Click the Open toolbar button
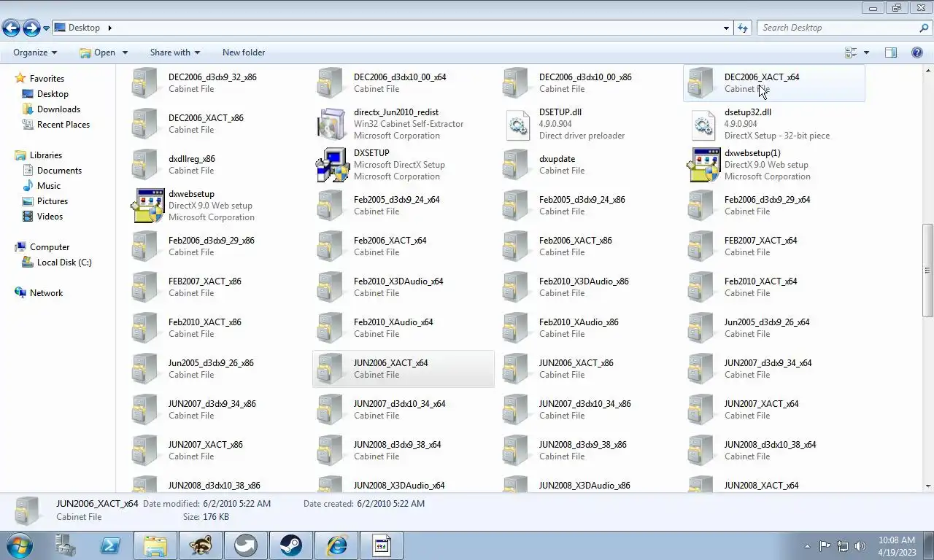Image resolution: width=934 pixels, height=560 pixels. (x=98, y=52)
